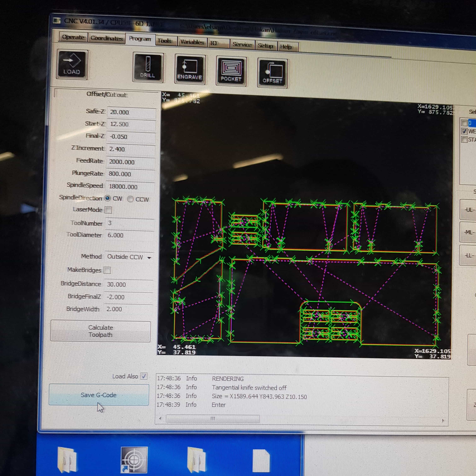Select CCW spindle direction radio button
Viewport: 476px width, 476px height.
pyautogui.click(x=131, y=199)
